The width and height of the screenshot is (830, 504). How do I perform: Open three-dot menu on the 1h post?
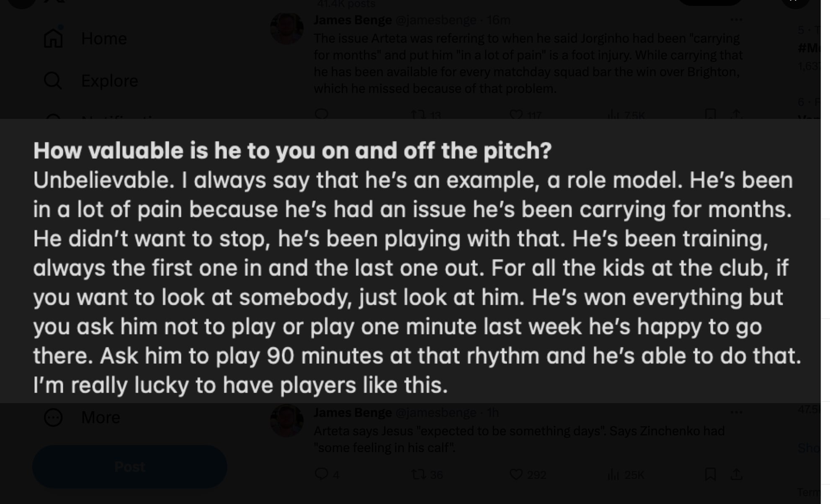pyautogui.click(x=736, y=412)
